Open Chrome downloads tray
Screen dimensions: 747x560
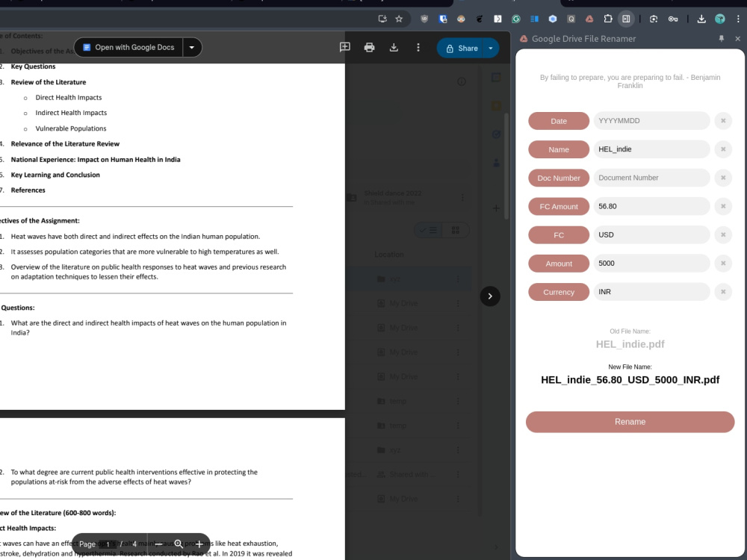coord(701,19)
